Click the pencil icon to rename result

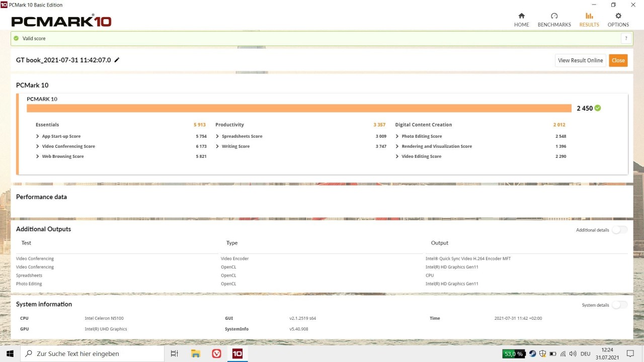click(117, 60)
